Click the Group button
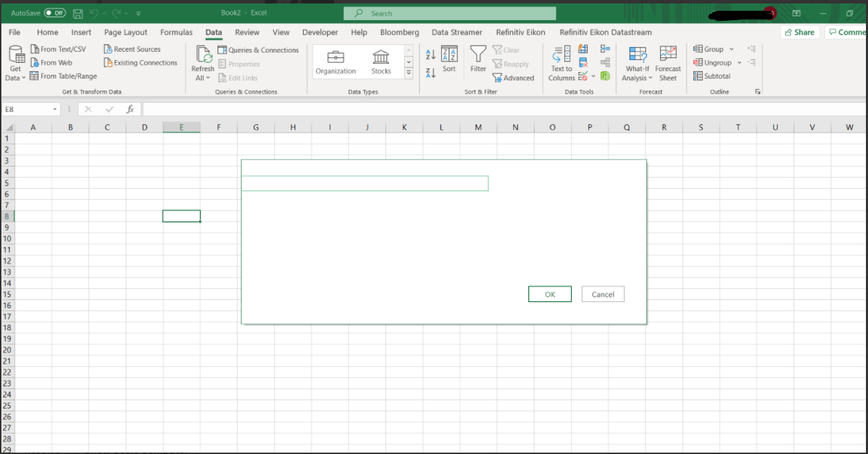The height and width of the screenshot is (454, 868). (709, 49)
